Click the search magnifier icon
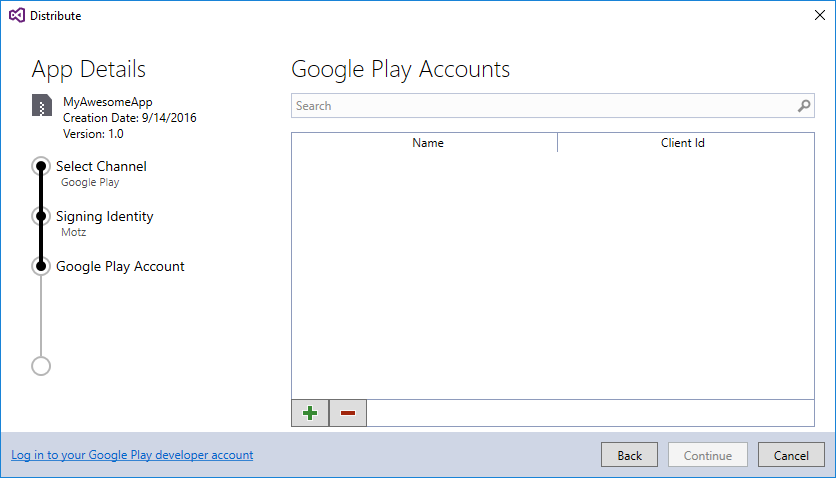The width and height of the screenshot is (836, 478). click(804, 106)
